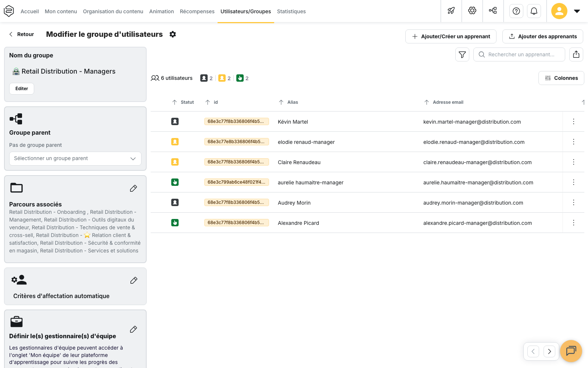Screen dimensions: 588x368
Task: Open Sélectionner un groupe parent dropdown
Action: [x=75, y=159]
